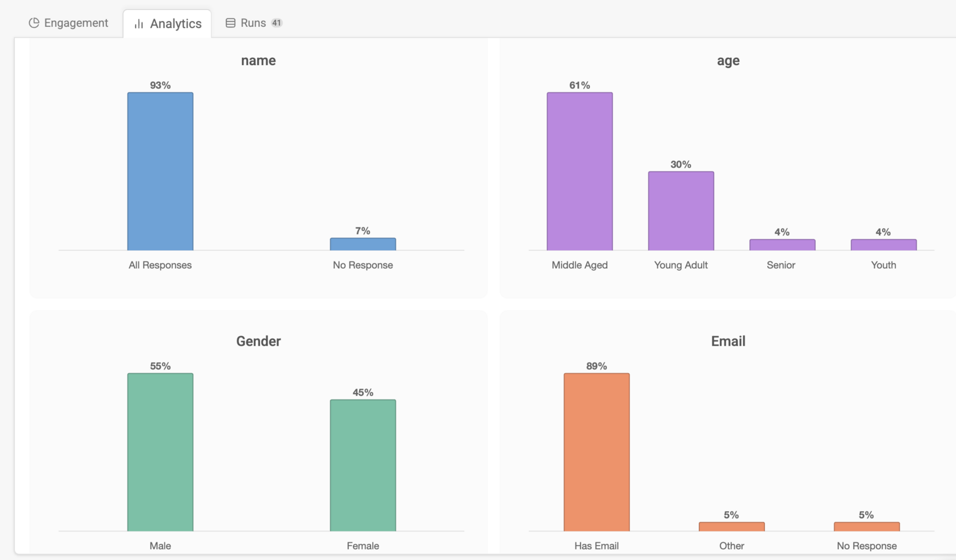956x560 pixels.
Task: Click the 5% label above Email No Response
Action: 866,515
